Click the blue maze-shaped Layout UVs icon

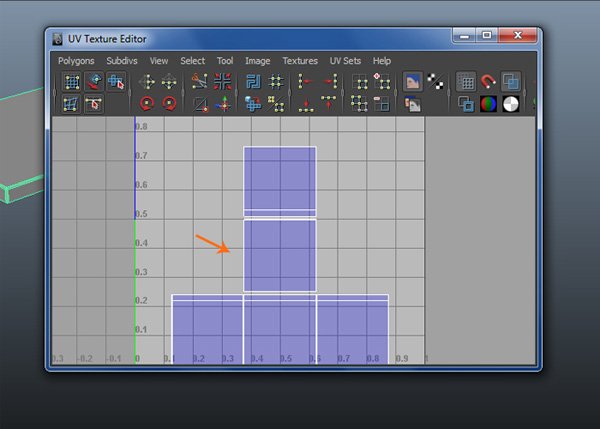pyautogui.click(x=253, y=82)
